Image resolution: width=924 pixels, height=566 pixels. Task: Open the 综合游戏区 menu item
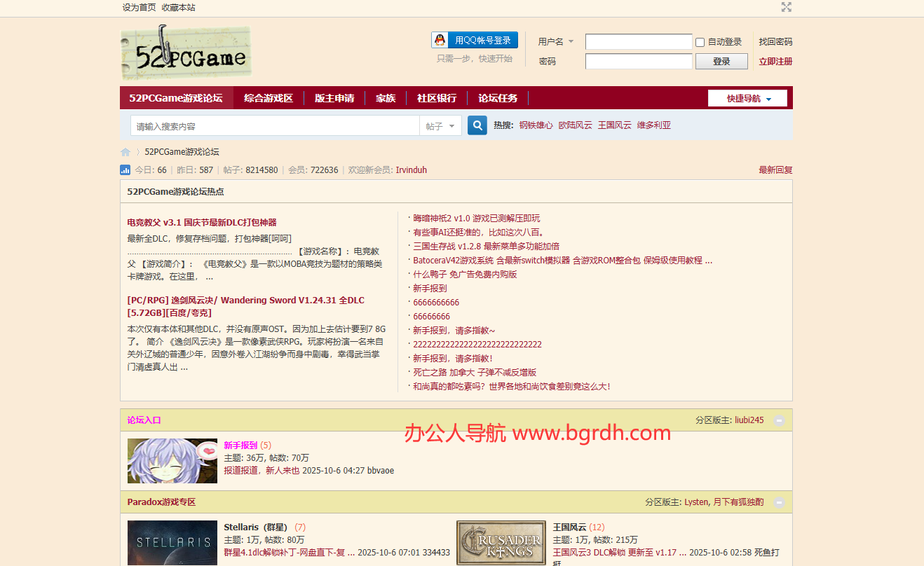270,98
